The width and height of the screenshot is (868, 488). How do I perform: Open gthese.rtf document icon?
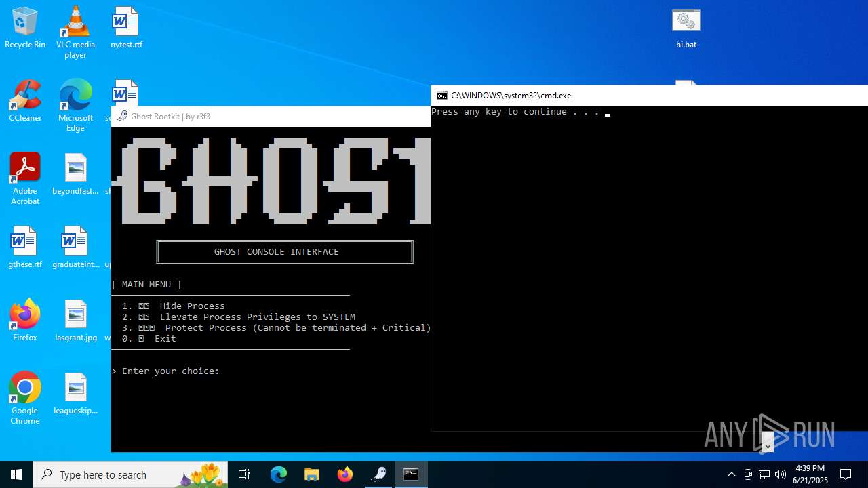click(x=25, y=247)
